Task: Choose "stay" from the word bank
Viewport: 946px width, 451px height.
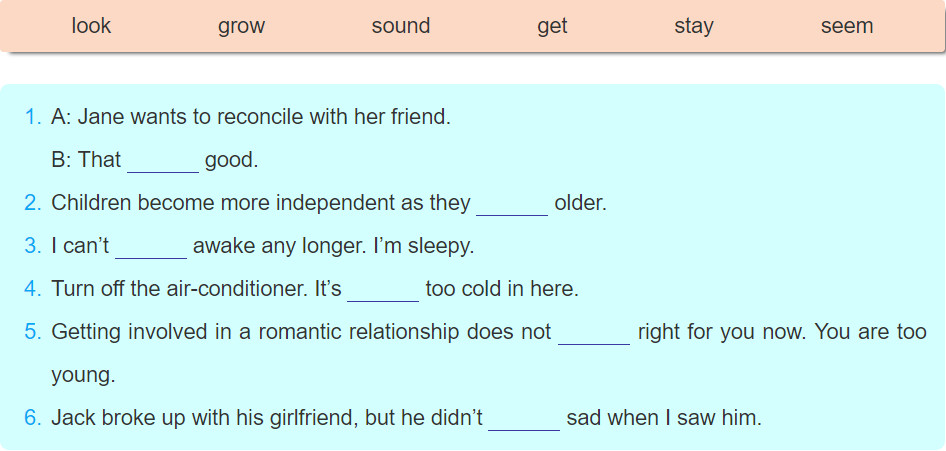Action: (x=694, y=27)
